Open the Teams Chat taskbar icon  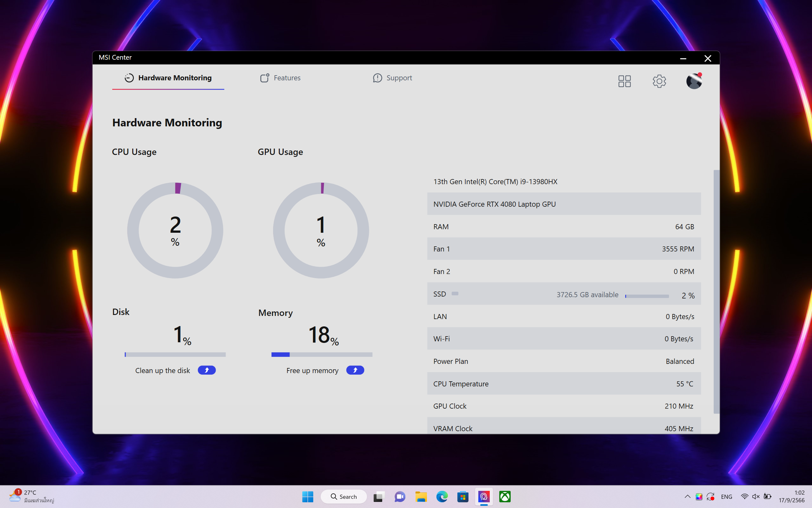pos(400,497)
